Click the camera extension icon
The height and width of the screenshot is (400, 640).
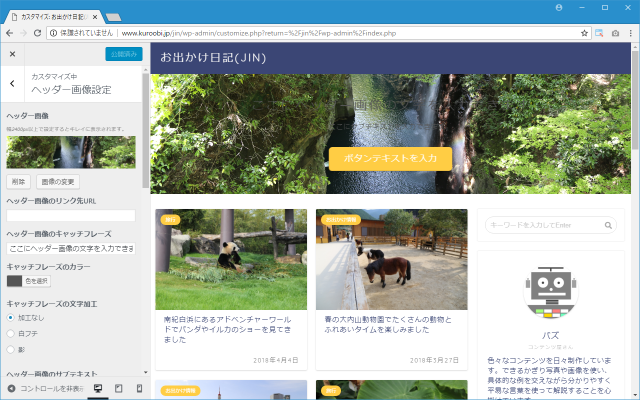[x=615, y=33]
